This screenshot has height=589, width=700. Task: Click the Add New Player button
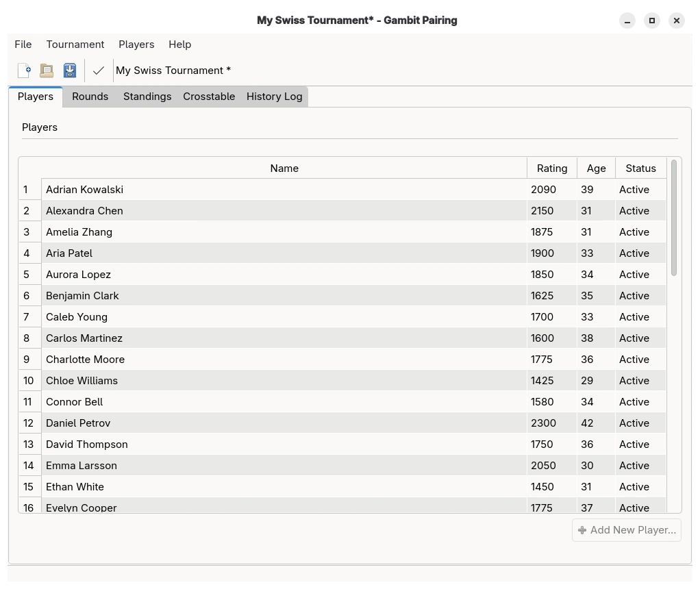click(627, 530)
